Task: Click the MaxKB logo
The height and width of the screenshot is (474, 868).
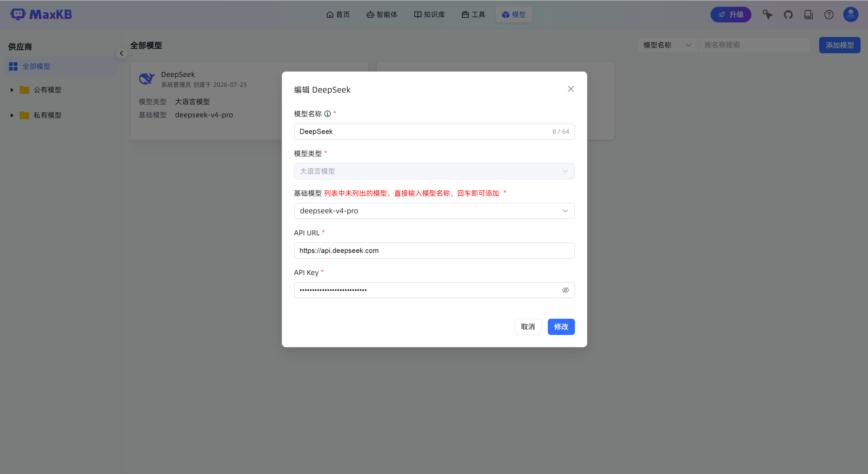Action: click(x=41, y=15)
